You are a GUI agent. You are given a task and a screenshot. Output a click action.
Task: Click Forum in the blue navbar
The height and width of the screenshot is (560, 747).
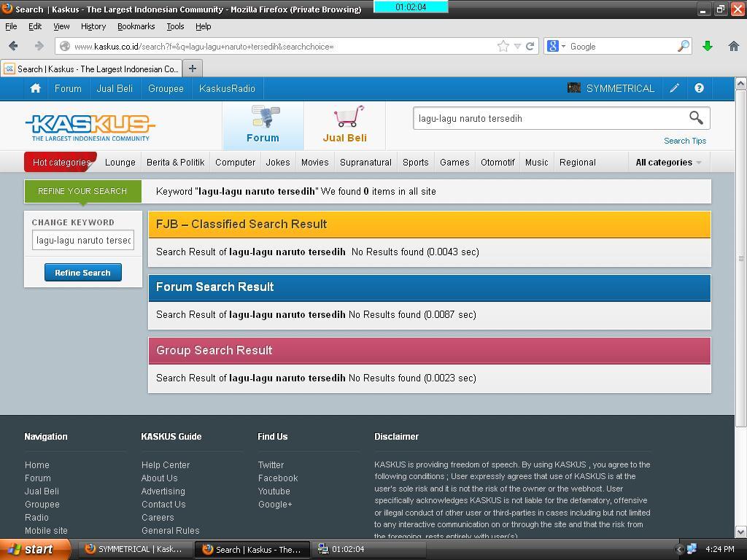[x=68, y=88]
